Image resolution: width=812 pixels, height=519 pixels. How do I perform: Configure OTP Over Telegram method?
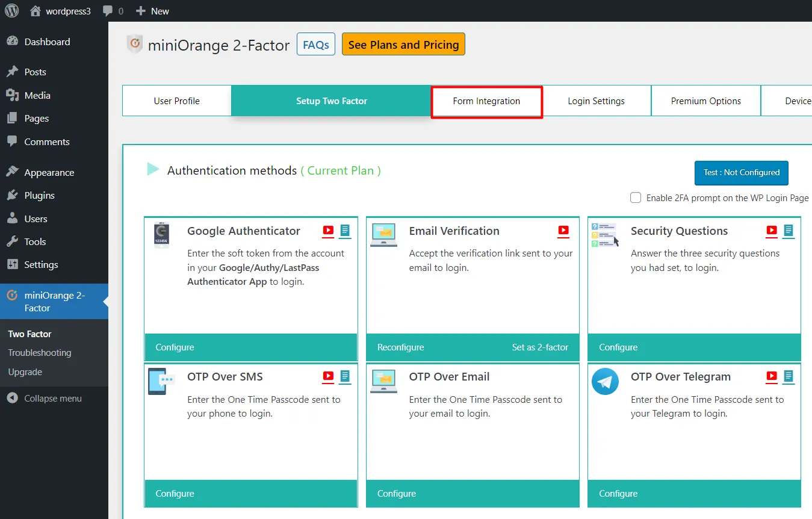[x=618, y=493]
